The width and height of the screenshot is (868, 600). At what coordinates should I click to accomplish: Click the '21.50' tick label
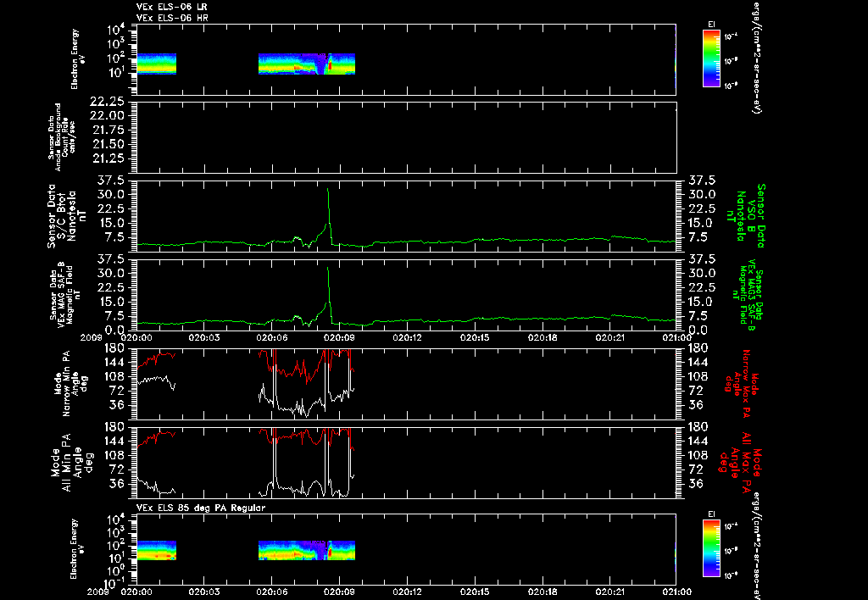pos(107,144)
